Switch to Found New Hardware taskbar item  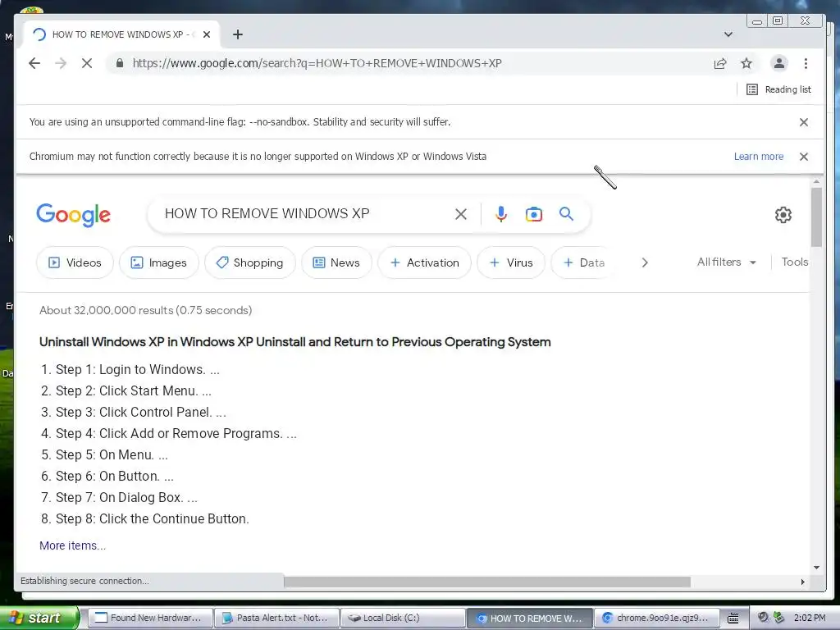[149, 618]
